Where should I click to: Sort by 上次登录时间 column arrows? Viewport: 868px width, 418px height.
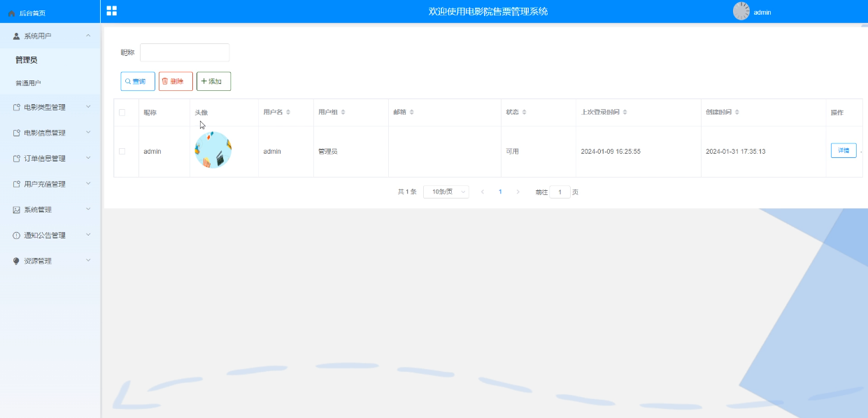click(x=625, y=112)
